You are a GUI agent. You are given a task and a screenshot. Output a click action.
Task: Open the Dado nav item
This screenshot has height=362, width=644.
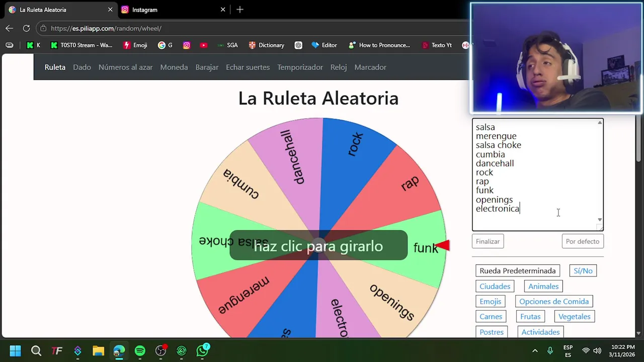pyautogui.click(x=82, y=67)
